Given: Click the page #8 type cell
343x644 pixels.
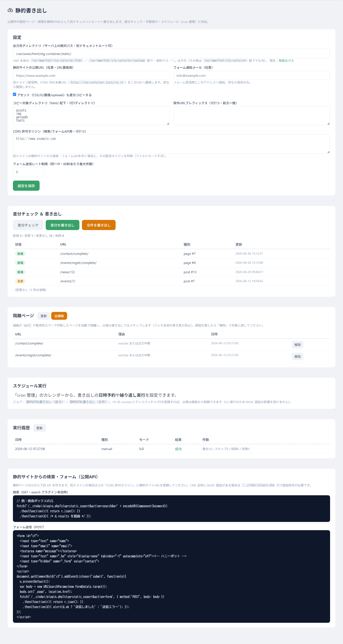Looking at the screenshot, I should 189,263.
